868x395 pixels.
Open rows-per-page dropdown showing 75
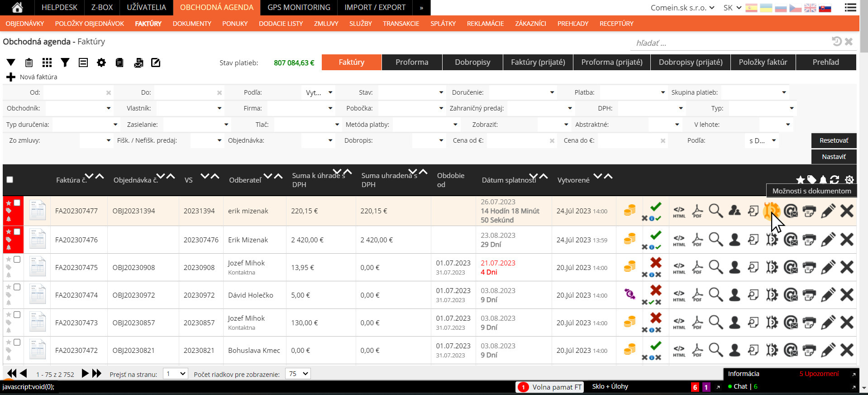[x=298, y=374]
